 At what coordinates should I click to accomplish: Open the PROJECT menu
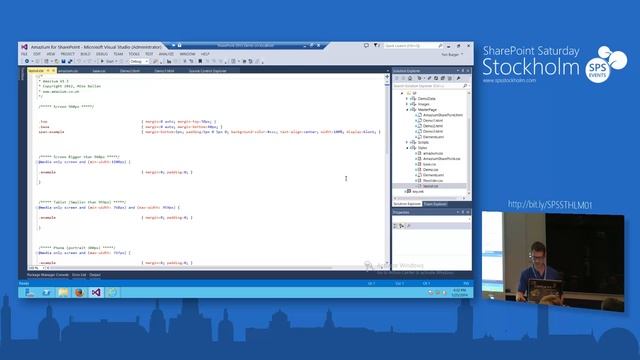tap(68, 54)
